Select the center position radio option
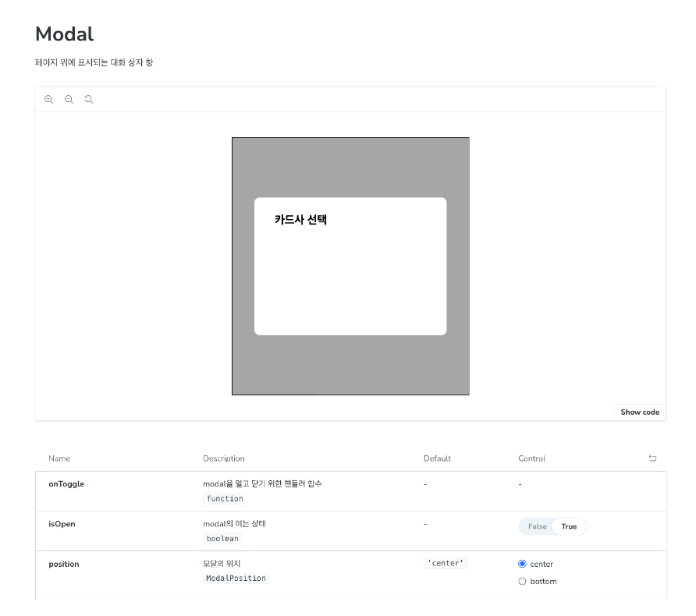Viewport: 696px width, 616px height. (x=523, y=564)
